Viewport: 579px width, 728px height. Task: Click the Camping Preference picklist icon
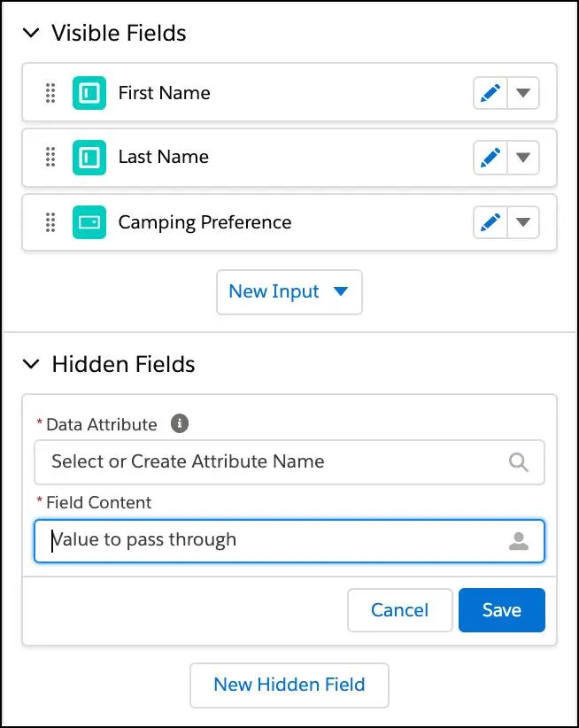[89, 222]
